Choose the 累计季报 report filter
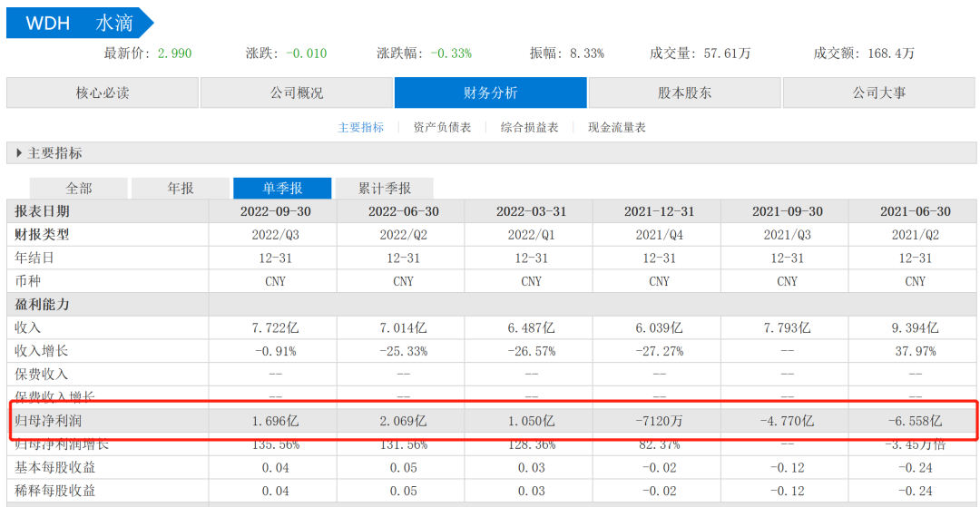 click(x=384, y=189)
